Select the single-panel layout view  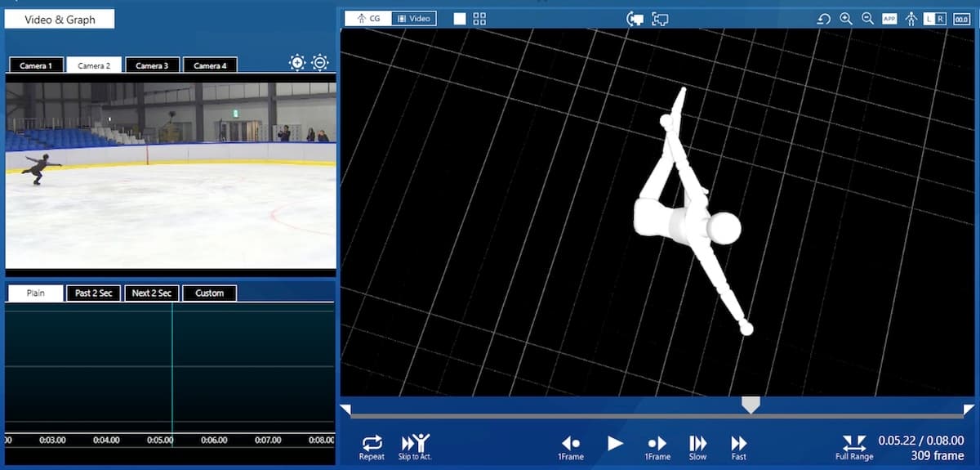(x=460, y=19)
